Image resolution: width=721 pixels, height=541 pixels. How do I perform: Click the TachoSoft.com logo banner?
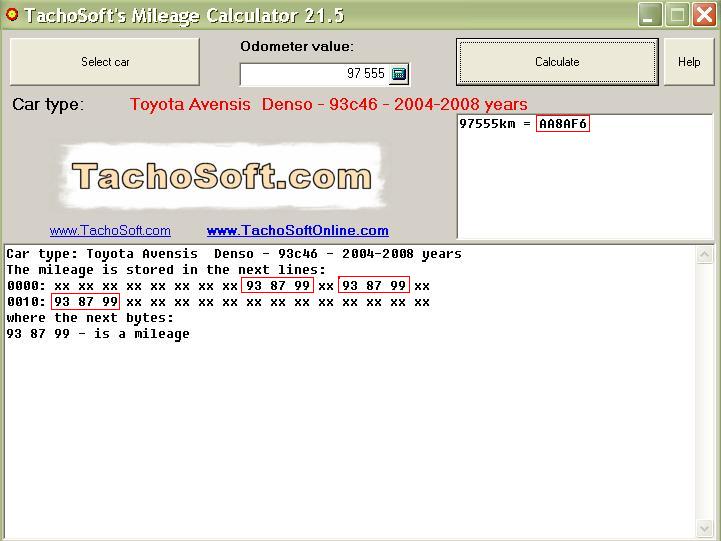coord(222,176)
